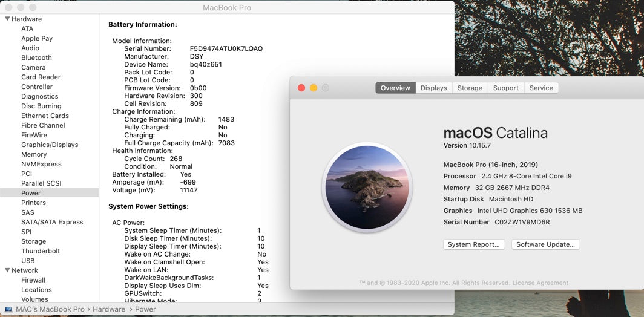Click the Cycle Count value 268

click(x=176, y=158)
